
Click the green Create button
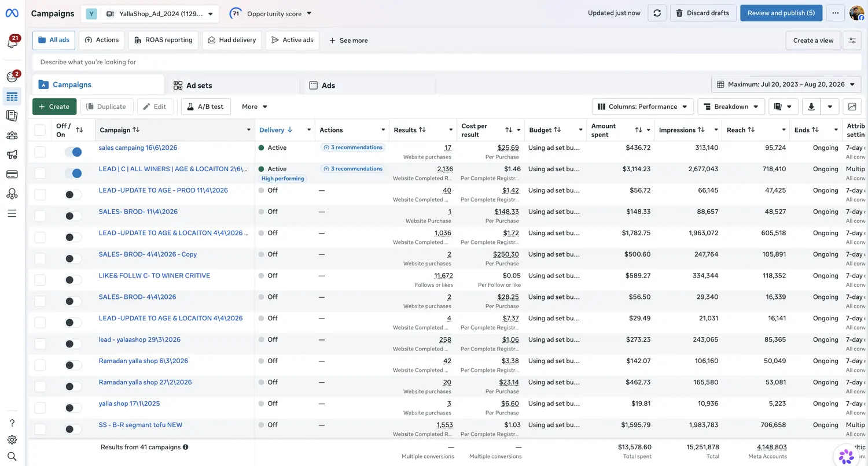point(54,106)
